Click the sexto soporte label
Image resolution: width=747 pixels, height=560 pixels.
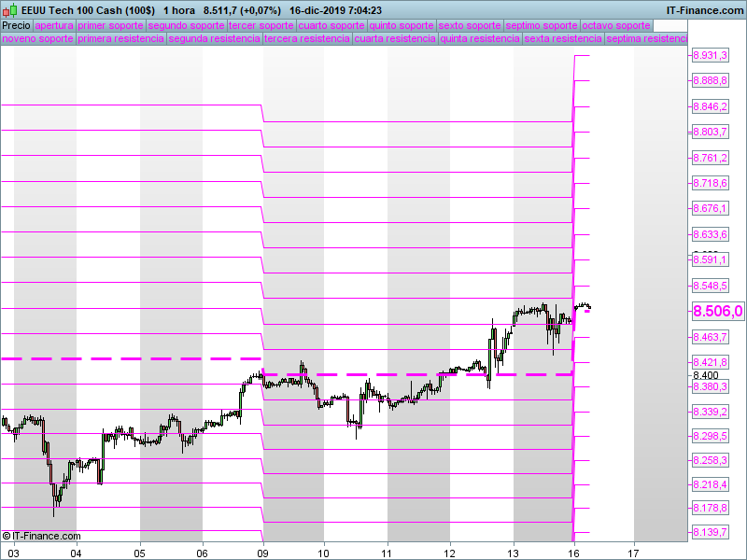pos(470,26)
